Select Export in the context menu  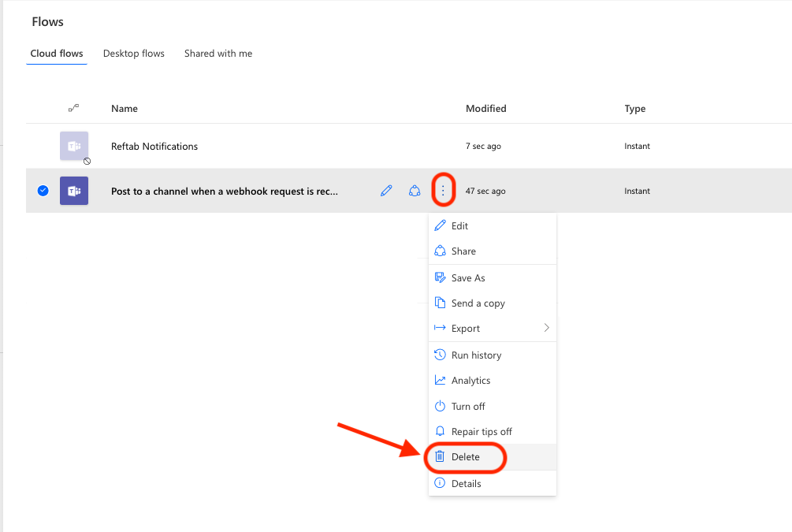[x=466, y=328]
